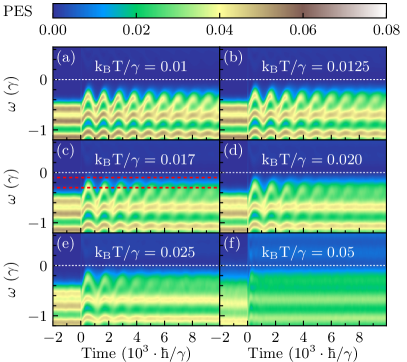Click x-axis tick 4 under panel (e)
407x362 pixels.
(x=136, y=338)
